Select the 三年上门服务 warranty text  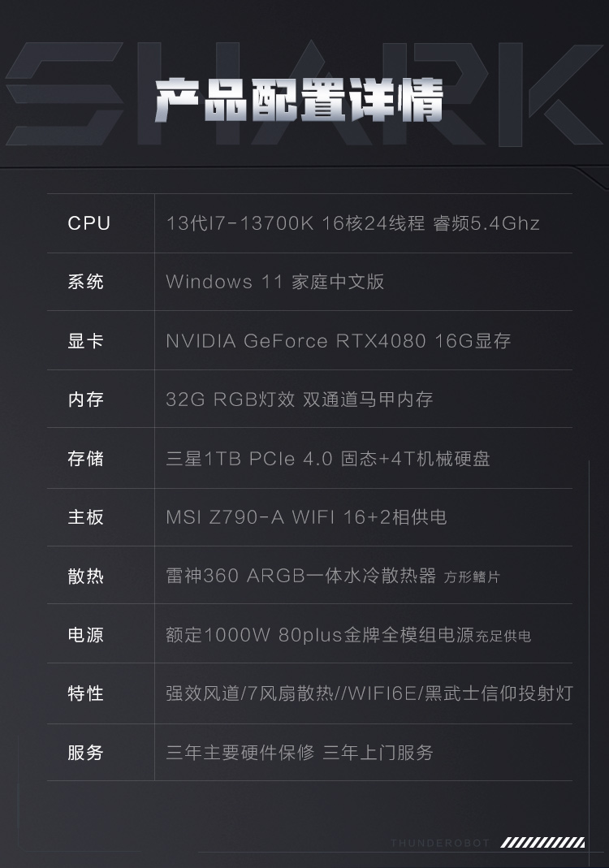point(378,753)
